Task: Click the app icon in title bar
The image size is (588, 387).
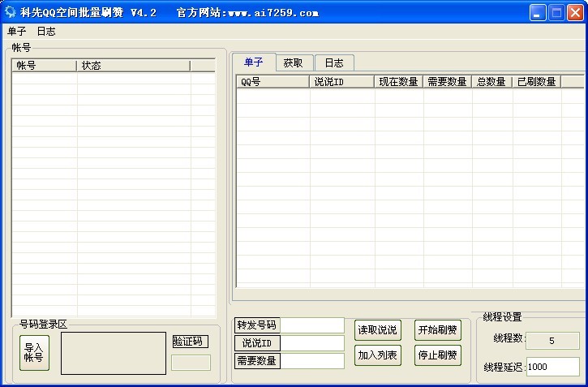Action: click(x=10, y=12)
